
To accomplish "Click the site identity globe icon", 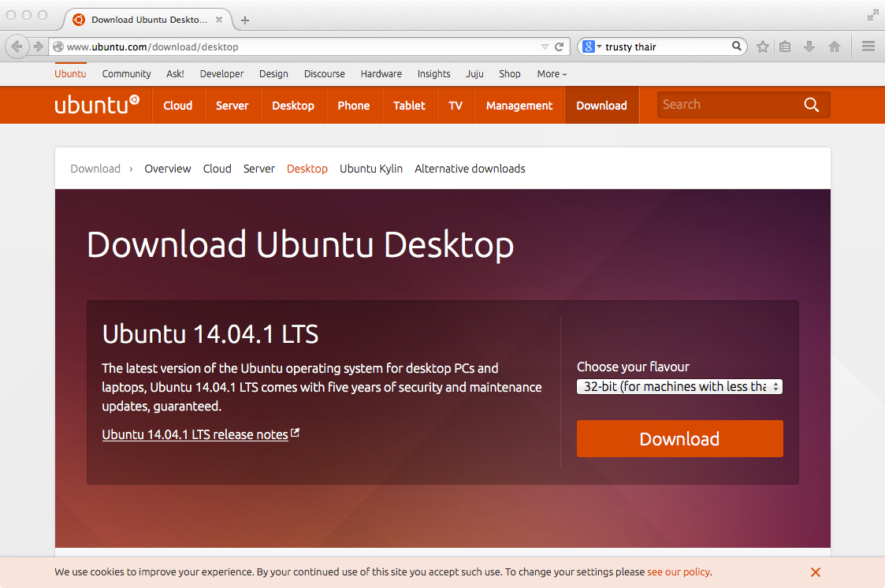I will [58, 47].
